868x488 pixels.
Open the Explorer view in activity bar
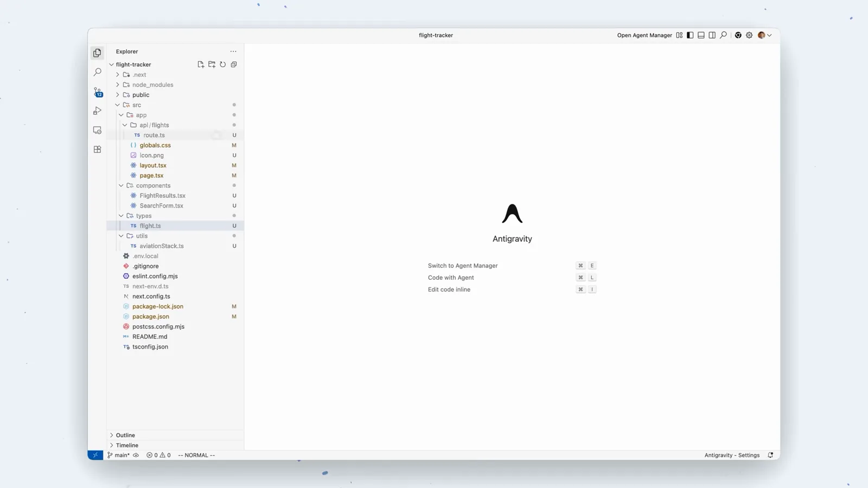tap(97, 53)
